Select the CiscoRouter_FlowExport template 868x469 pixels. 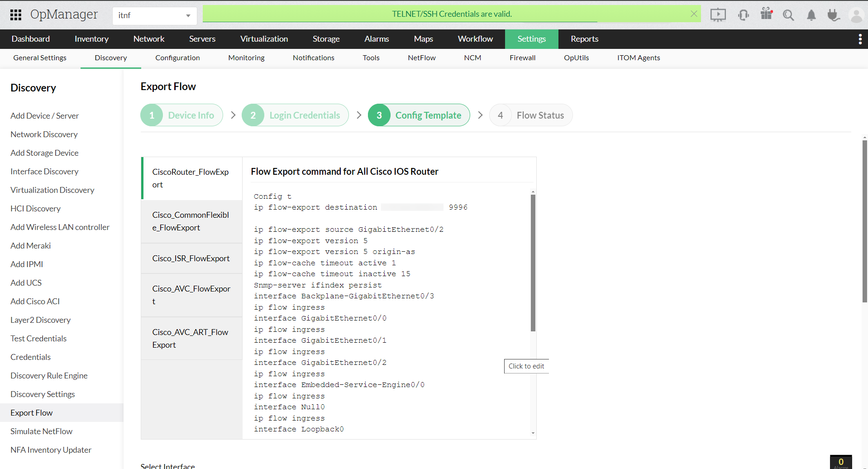point(192,178)
